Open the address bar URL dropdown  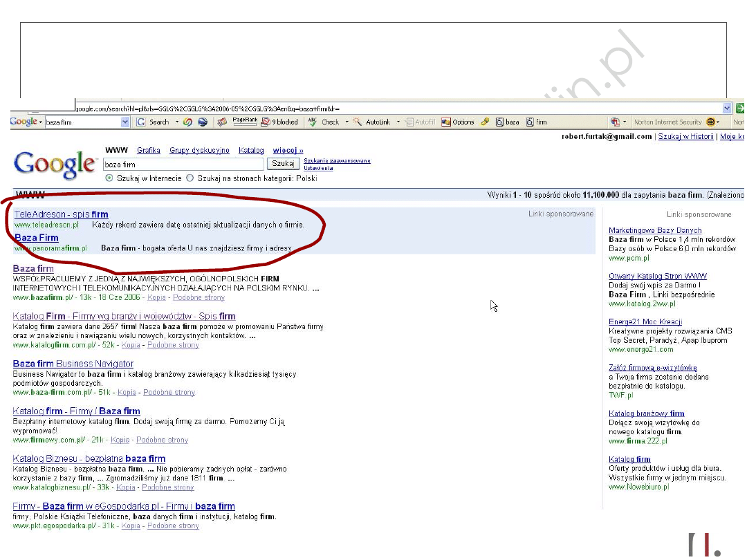[726, 108]
